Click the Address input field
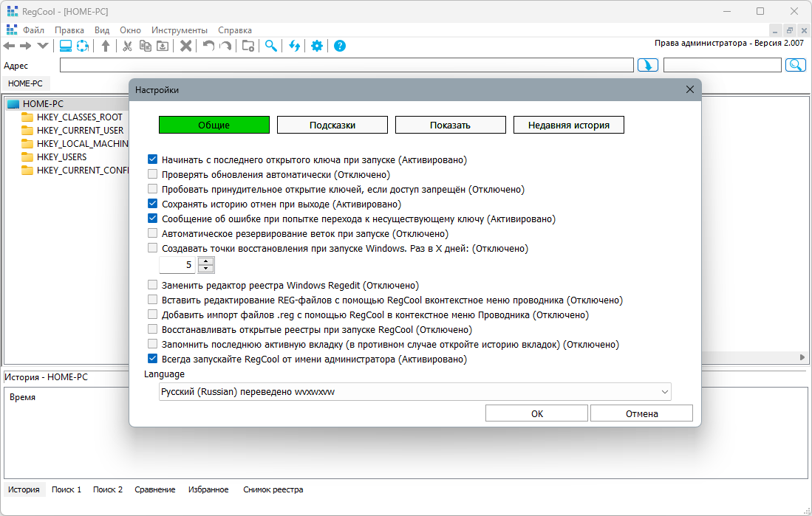The image size is (812, 516). coord(347,65)
